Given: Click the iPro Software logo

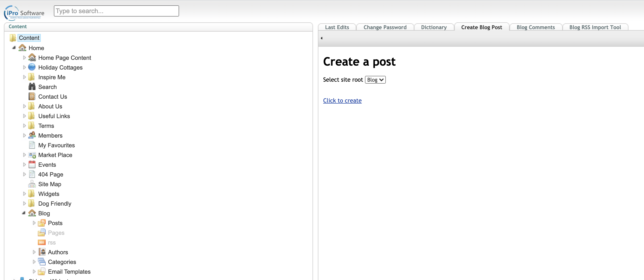Looking at the screenshot, I should 24,13.
